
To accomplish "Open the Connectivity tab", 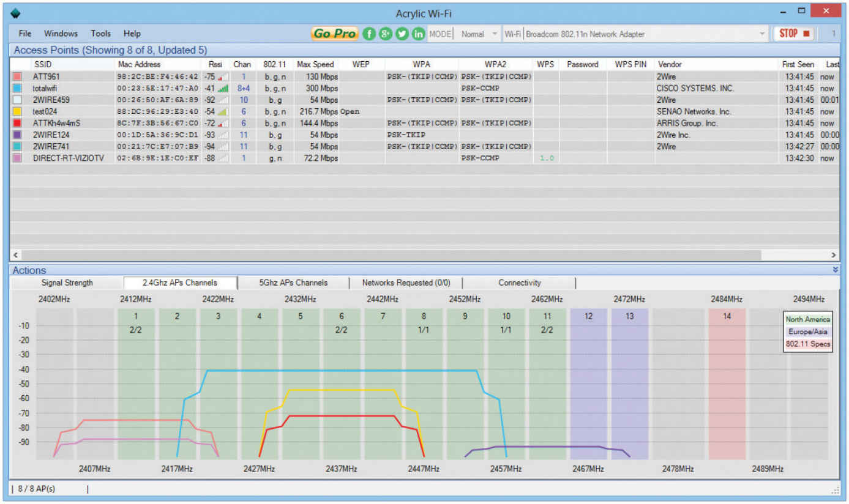I will click(519, 283).
